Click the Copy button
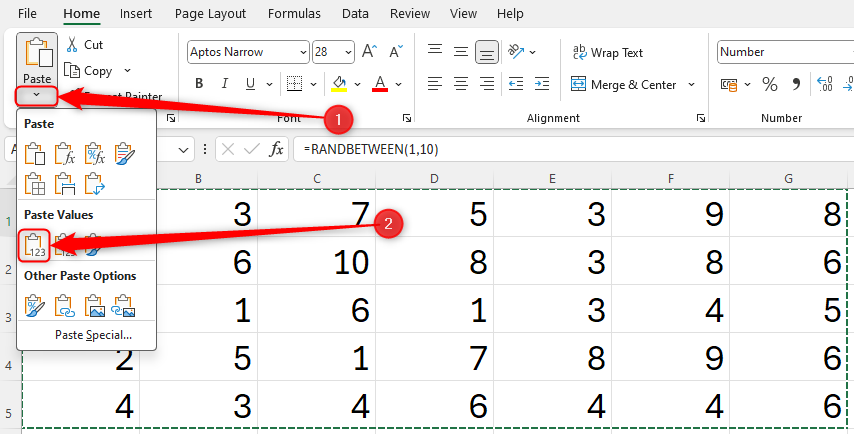 pyautogui.click(x=89, y=71)
